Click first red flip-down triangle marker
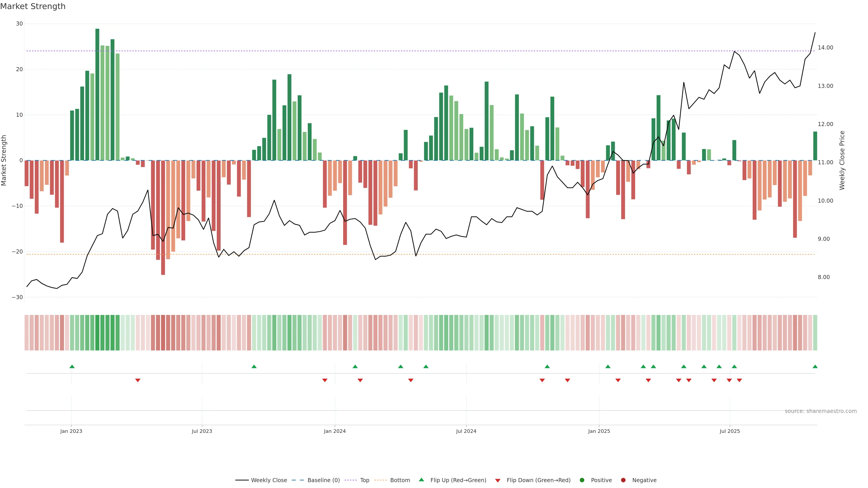This screenshot has height=488, width=868. [137, 380]
